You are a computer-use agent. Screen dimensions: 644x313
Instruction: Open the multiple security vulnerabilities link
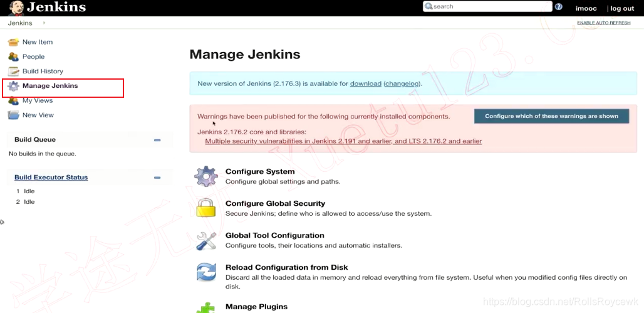point(343,141)
